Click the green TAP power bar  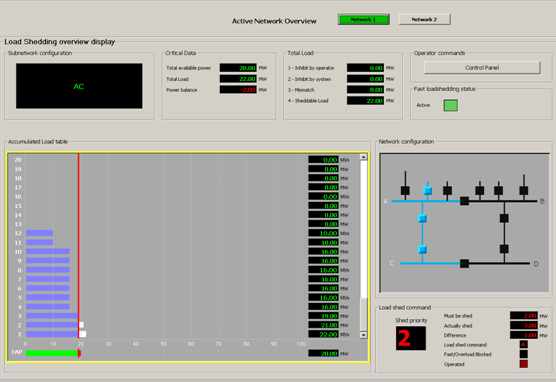pos(52,353)
